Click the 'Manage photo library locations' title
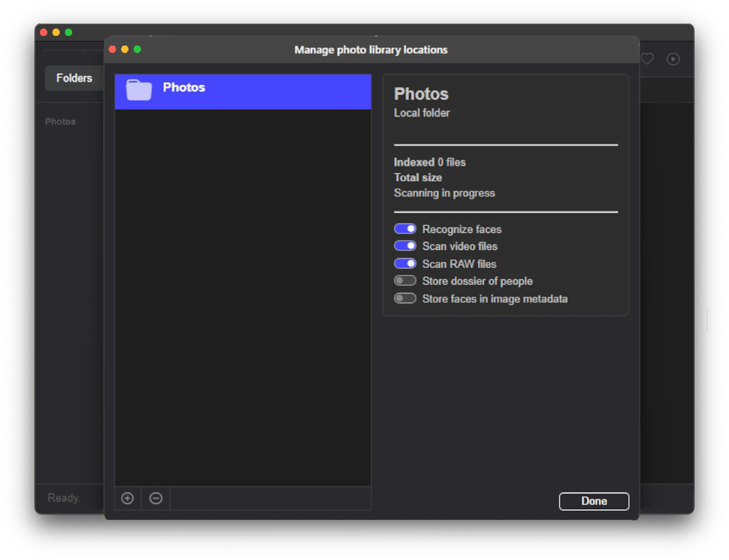Screen dimensions: 729x560 pos(371,50)
